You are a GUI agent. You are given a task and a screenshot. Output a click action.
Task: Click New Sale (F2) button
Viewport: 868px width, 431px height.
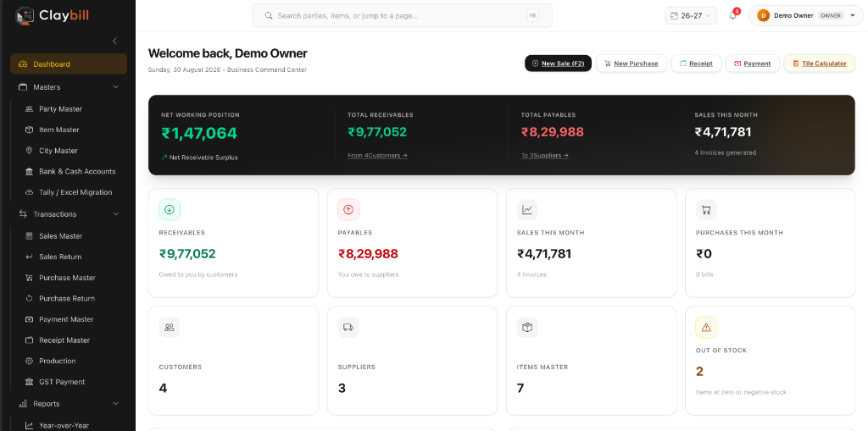coord(558,64)
